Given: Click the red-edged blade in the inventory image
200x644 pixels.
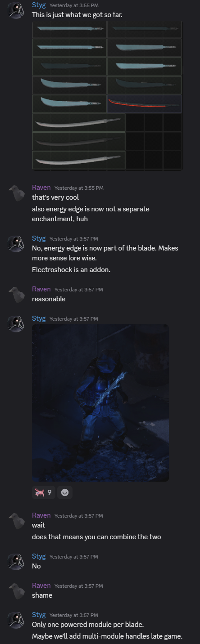Looking at the screenshot, I should point(145,103).
